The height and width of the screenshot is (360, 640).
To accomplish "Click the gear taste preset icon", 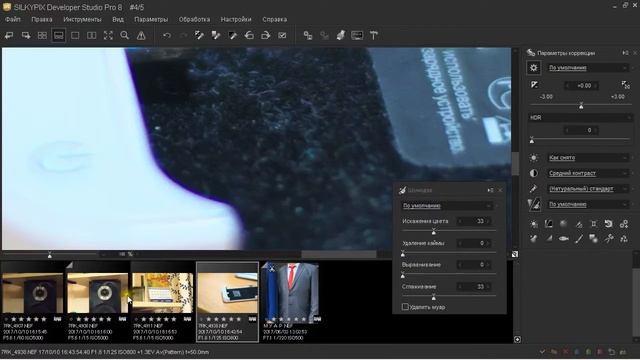I will click(533, 68).
